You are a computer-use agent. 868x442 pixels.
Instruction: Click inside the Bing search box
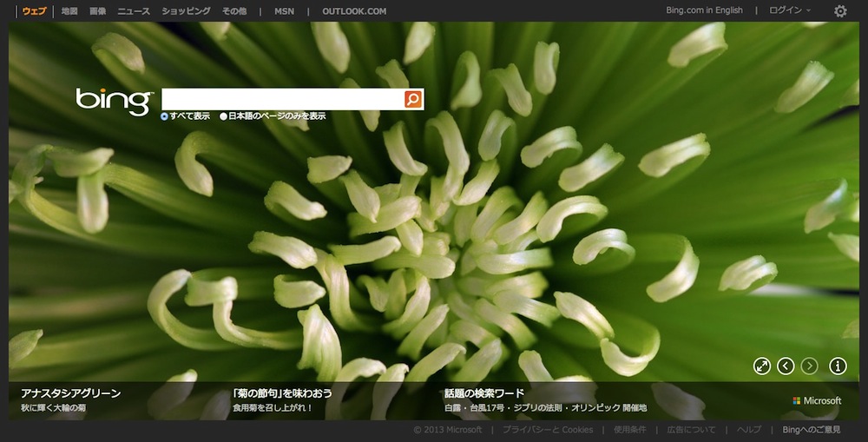click(282, 99)
